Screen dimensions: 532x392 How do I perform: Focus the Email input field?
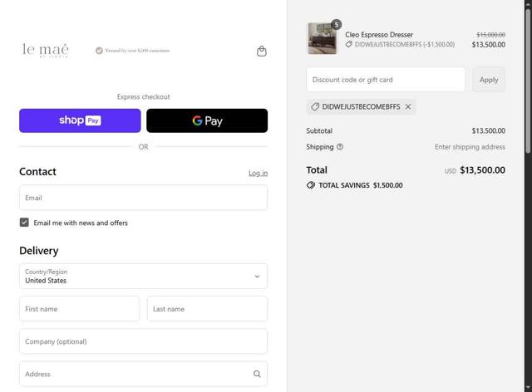(x=143, y=198)
